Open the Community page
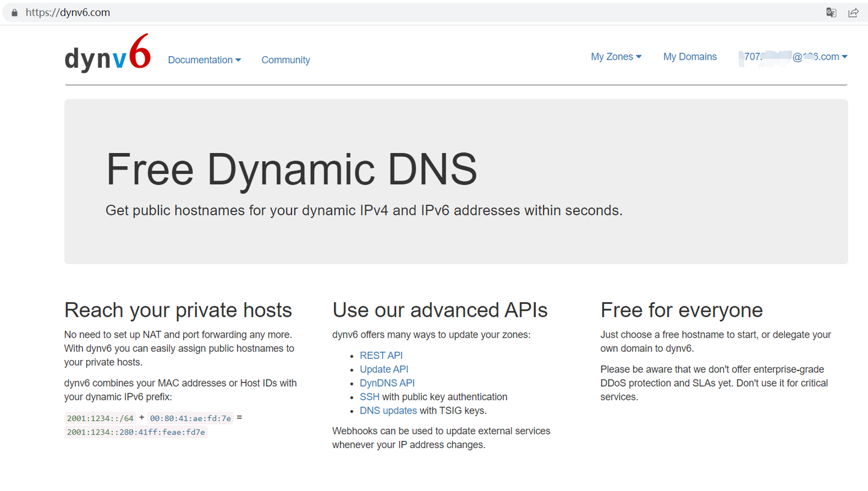The height and width of the screenshot is (491, 868). (x=285, y=60)
